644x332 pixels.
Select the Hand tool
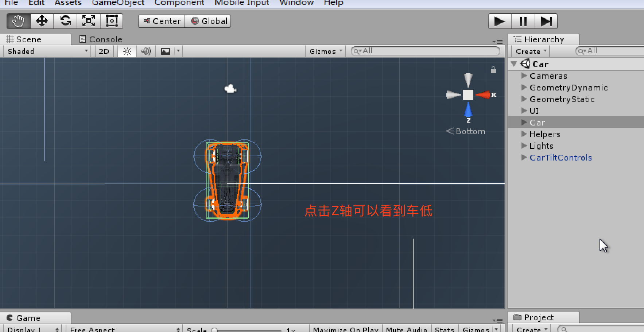click(18, 21)
